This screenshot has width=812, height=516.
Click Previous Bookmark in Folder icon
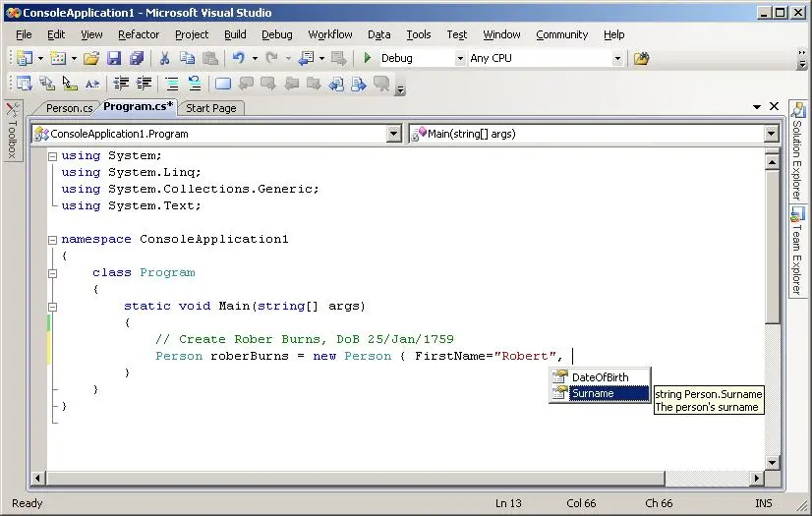292,83
